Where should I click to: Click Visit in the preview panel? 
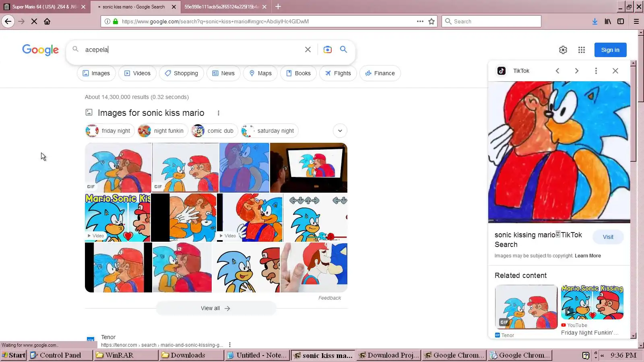(x=608, y=237)
